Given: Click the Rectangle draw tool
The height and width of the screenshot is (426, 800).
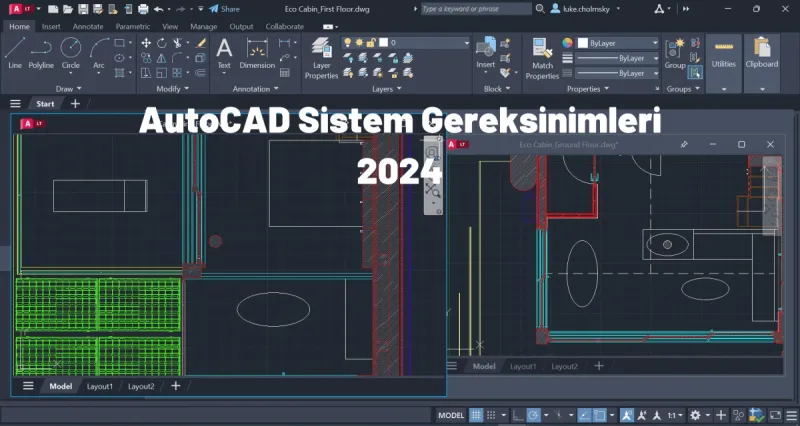Looking at the screenshot, I should [x=119, y=43].
